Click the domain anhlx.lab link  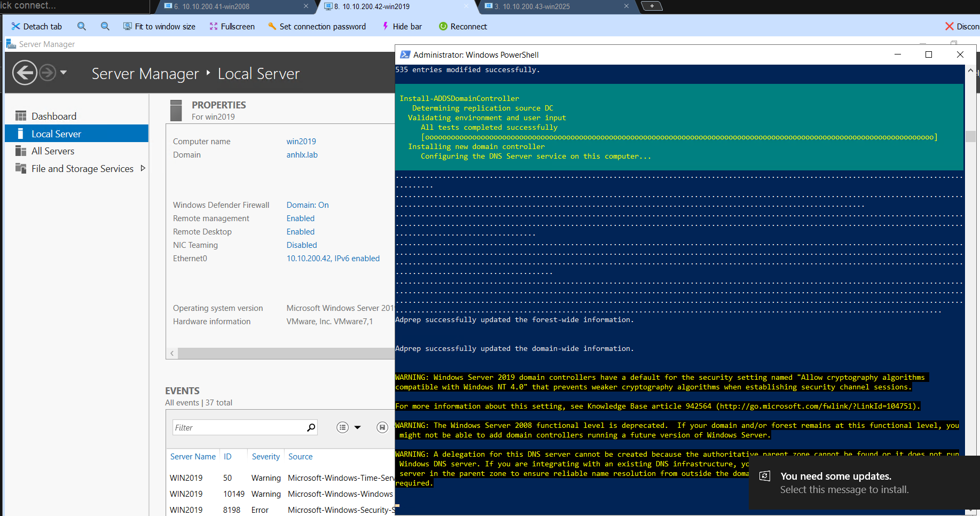tap(302, 155)
